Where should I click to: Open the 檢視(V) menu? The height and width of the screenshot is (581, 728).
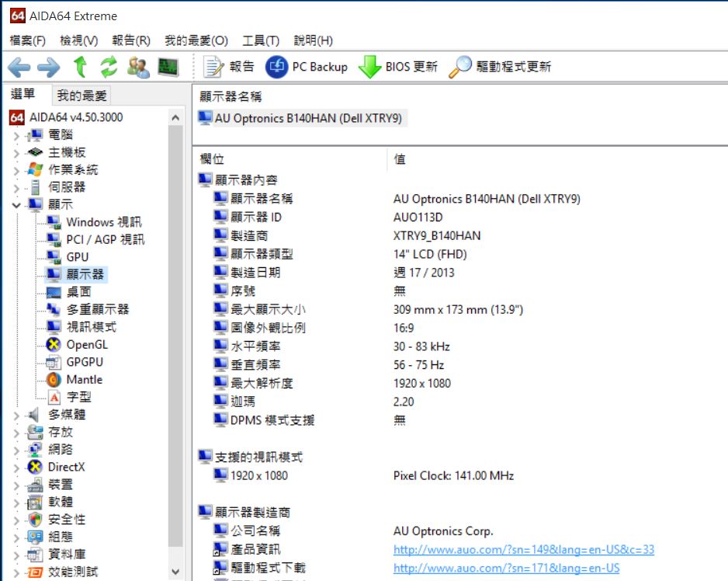pos(79,41)
